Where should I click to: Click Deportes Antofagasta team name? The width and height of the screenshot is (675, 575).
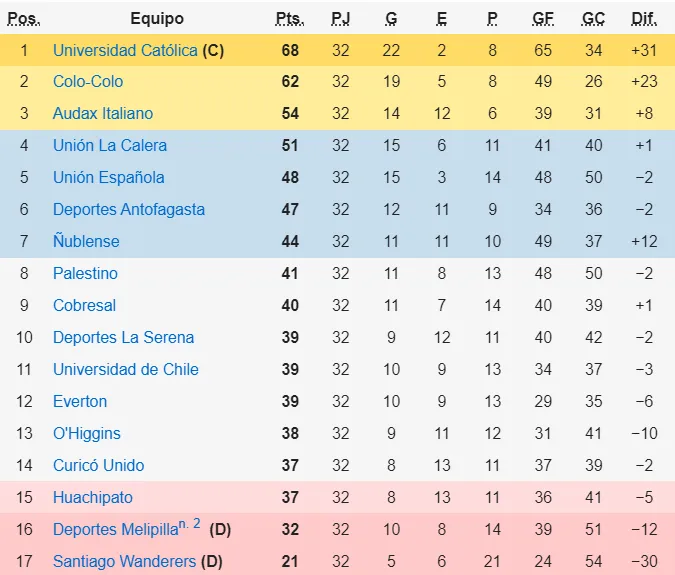pyautogui.click(x=128, y=210)
